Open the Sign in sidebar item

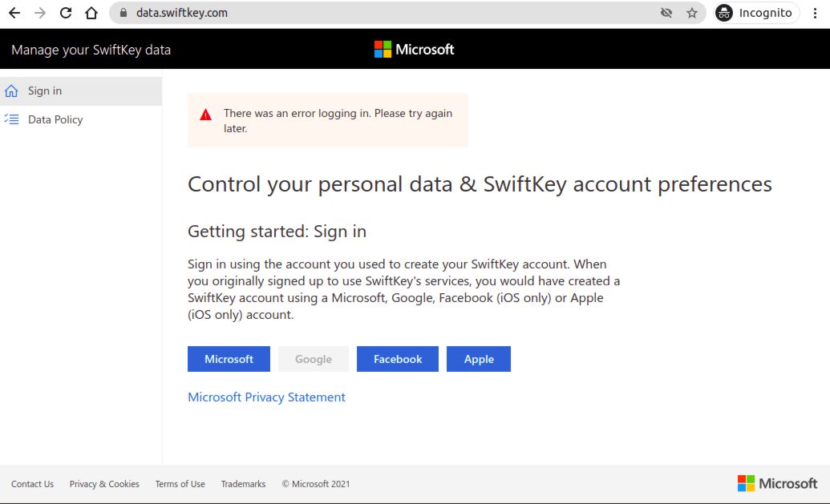81,91
